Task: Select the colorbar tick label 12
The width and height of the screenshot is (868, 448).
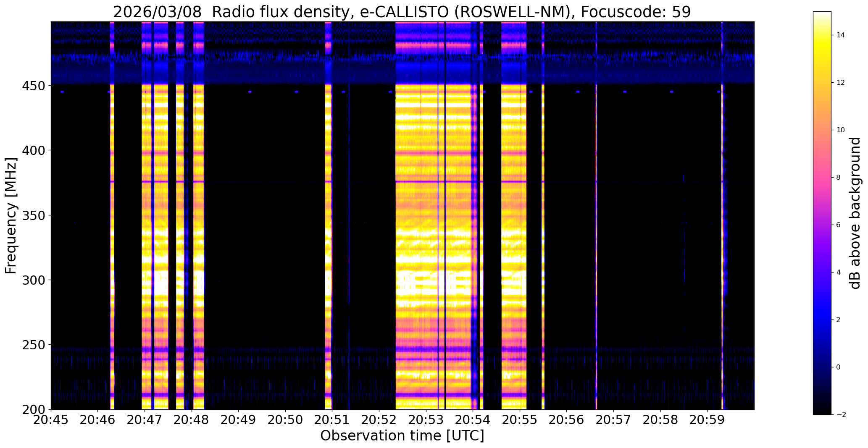Action: pos(841,82)
